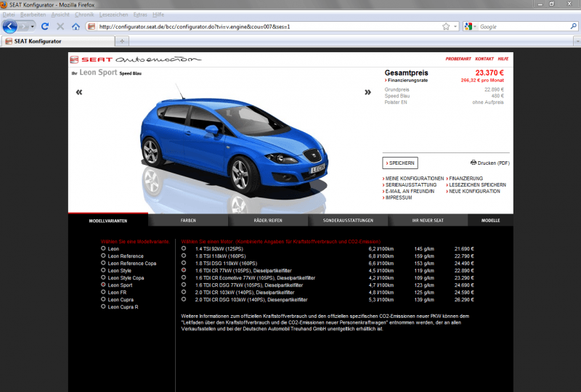
Task: Go to the home page icon
Action: (x=76, y=26)
